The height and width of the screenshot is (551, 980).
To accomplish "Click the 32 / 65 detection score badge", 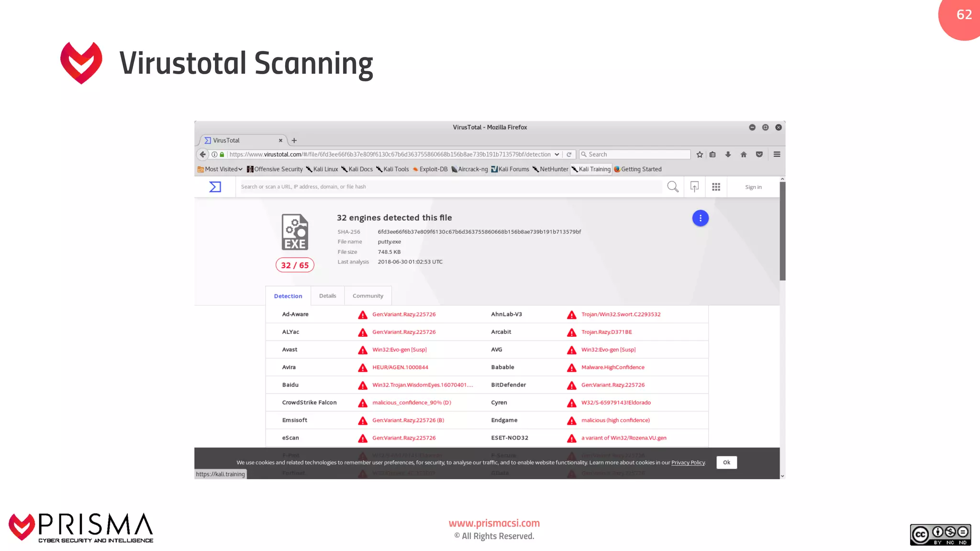I will 295,265.
